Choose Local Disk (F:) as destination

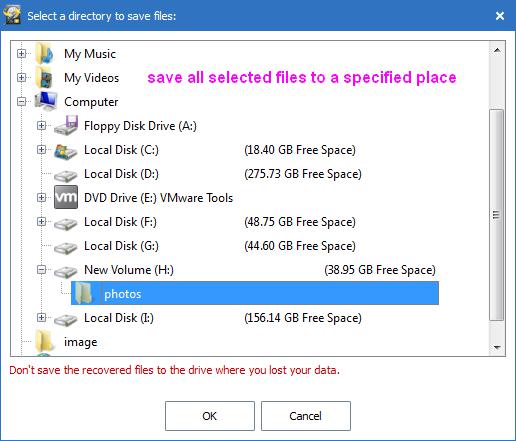click(120, 222)
